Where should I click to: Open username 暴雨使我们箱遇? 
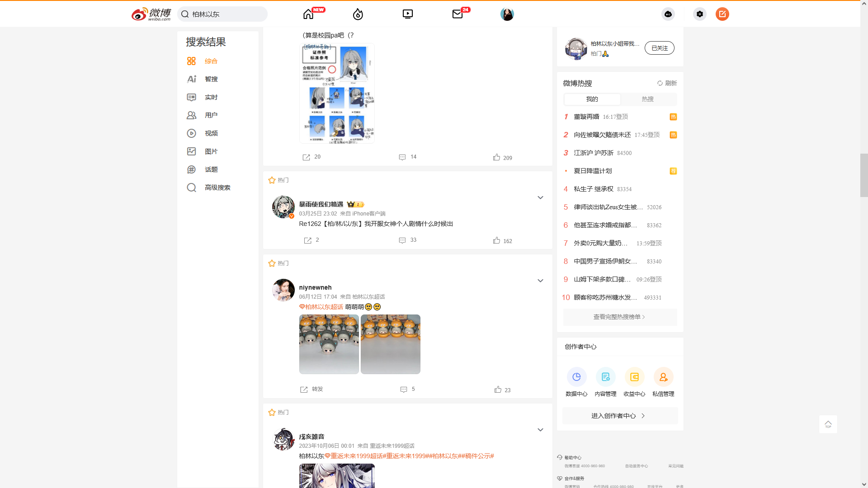(x=321, y=204)
